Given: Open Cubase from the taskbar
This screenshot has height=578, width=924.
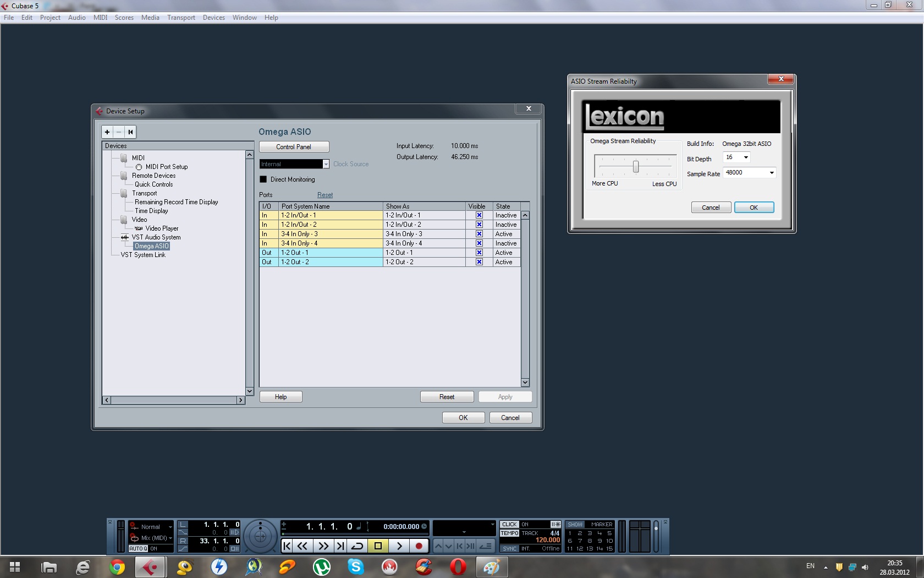Looking at the screenshot, I should [150, 567].
